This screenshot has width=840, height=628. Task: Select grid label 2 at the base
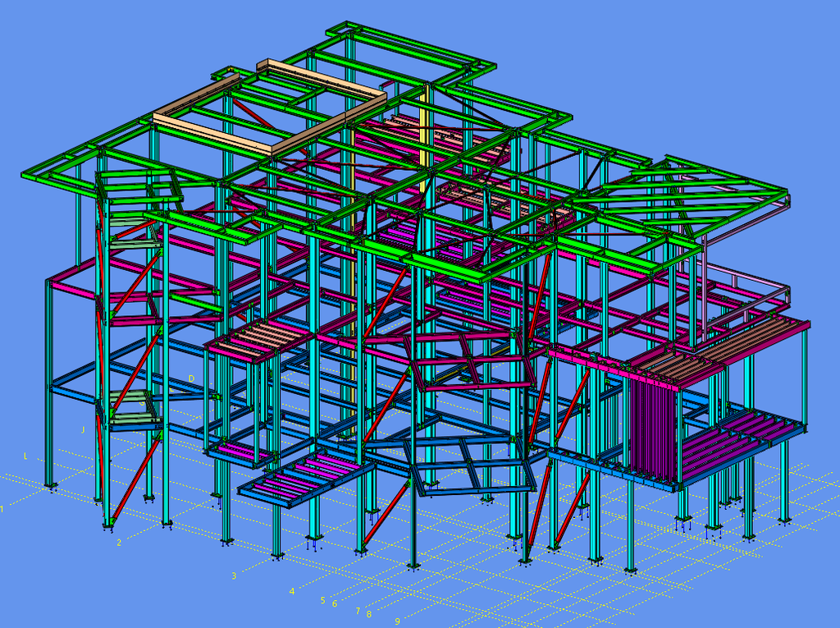coord(119,543)
